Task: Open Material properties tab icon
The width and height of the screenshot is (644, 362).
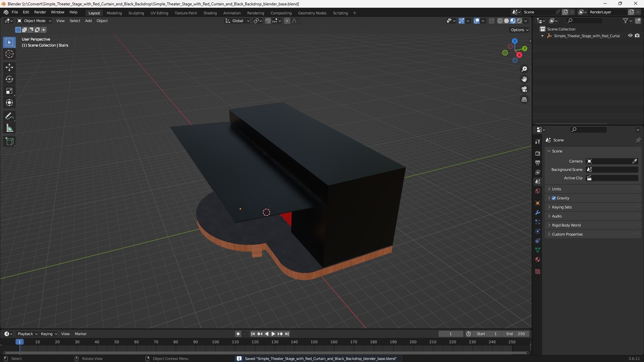Action: click(x=538, y=259)
